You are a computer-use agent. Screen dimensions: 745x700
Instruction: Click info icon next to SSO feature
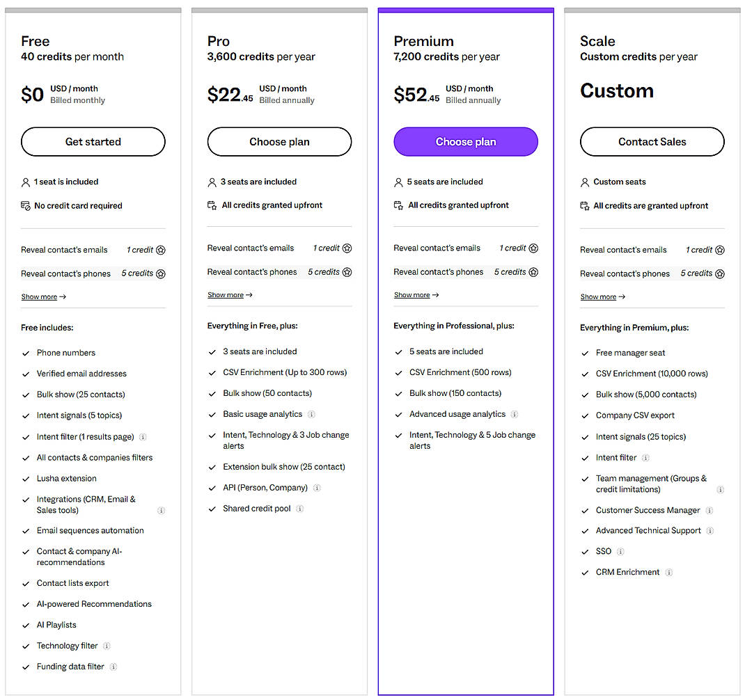[620, 552]
